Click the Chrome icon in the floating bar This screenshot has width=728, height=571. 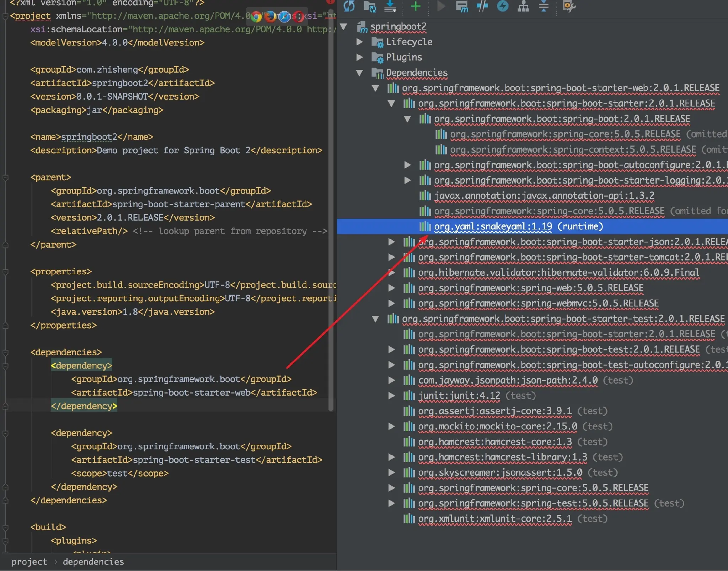(x=255, y=16)
